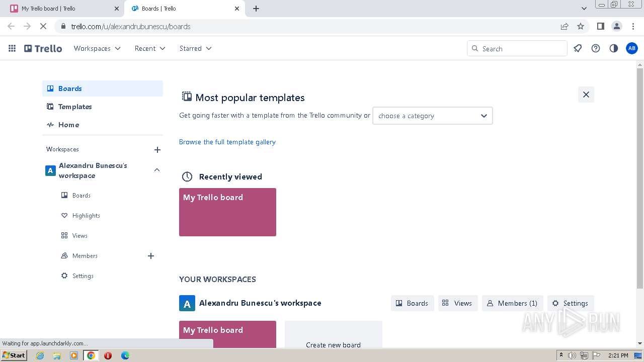Click the workspace A avatar in Your Workspaces
This screenshot has width=644, height=362.
(187, 303)
